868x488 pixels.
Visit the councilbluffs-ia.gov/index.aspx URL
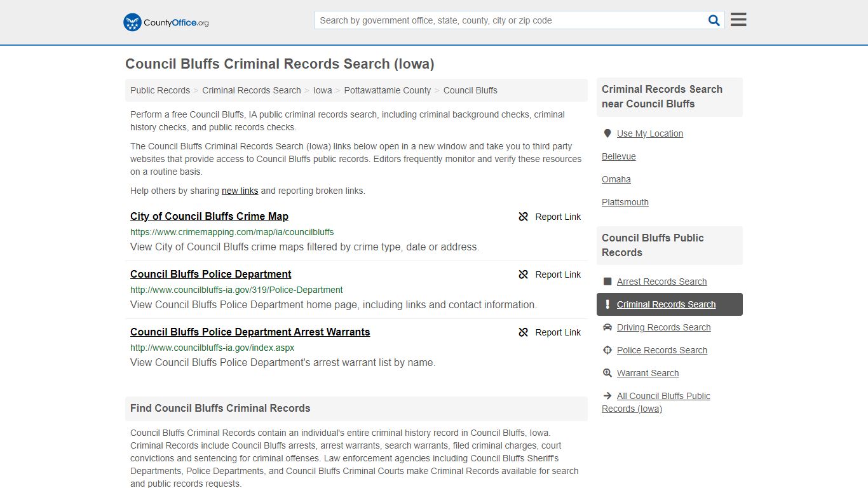pos(212,348)
